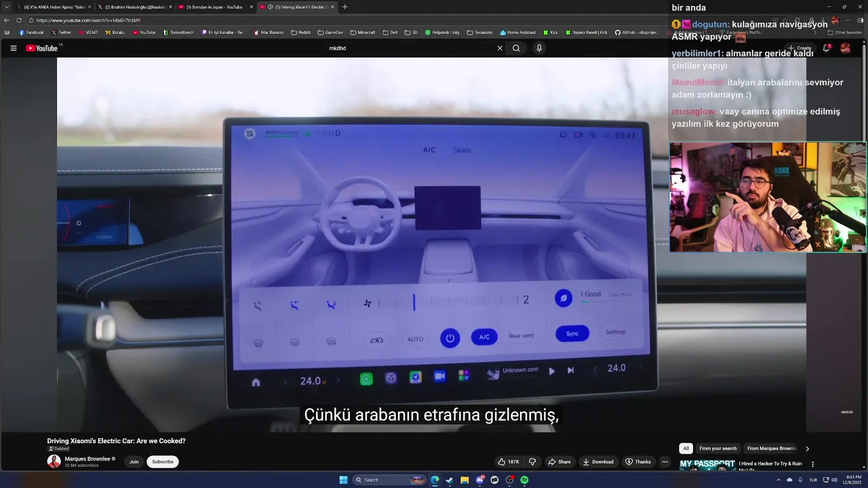Expand more filter chips with right chevron
Image resolution: width=868 pixels, height=488 pixels.
807,448
